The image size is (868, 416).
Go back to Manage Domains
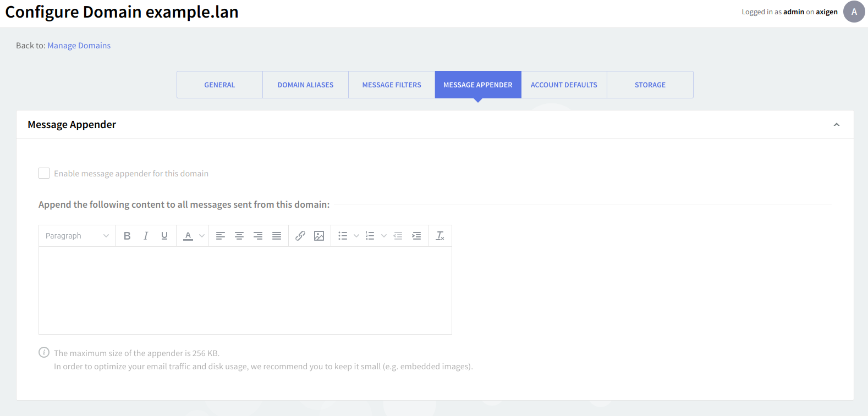pos(79,46)
